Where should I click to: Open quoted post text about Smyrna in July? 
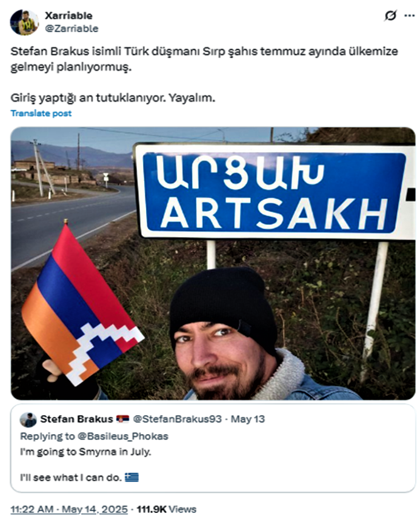tap(85, 452)
